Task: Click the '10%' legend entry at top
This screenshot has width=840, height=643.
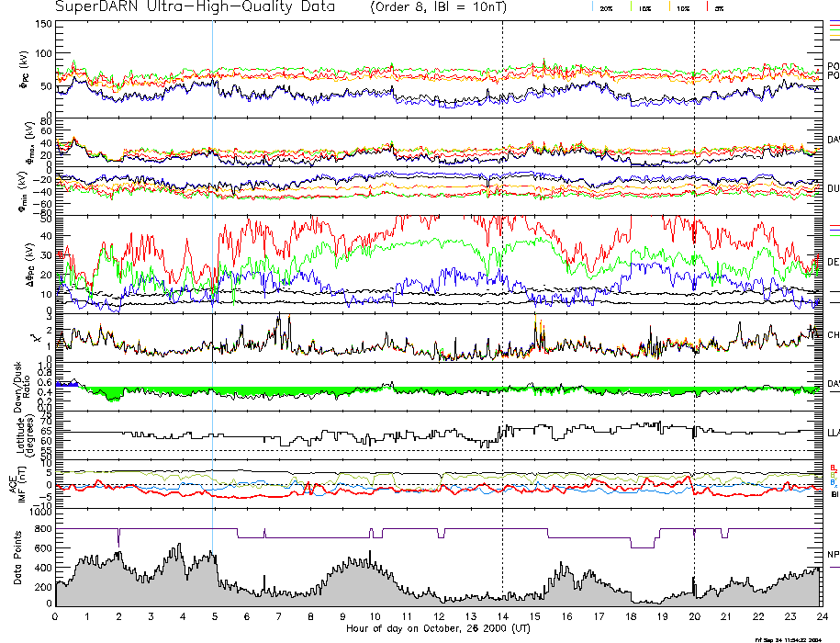Action: [682, 8]
